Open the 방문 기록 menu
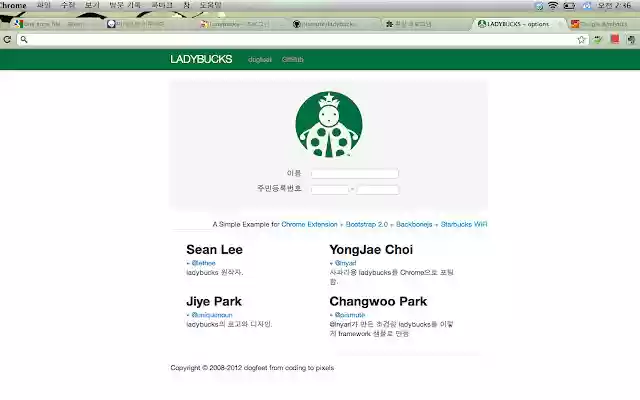This screenshot has width=640, height=400. pyautogui.click(x=124, y=5)
